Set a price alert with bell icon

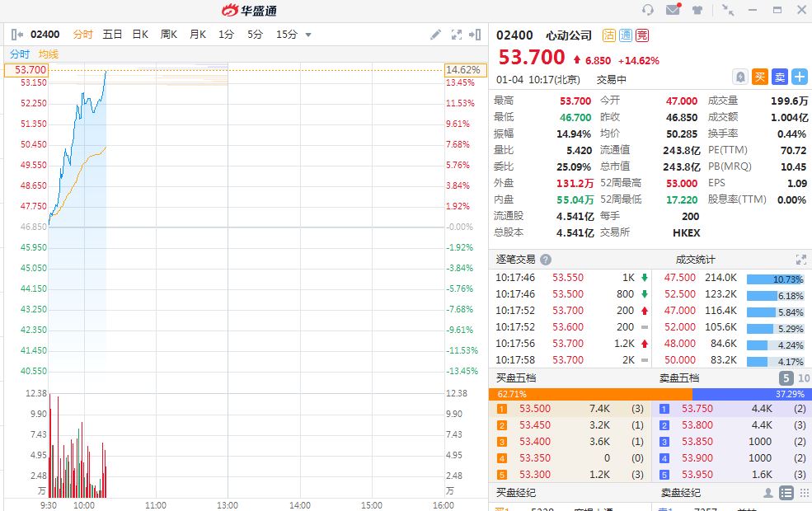pyautogui.click(x=740, y=77)
